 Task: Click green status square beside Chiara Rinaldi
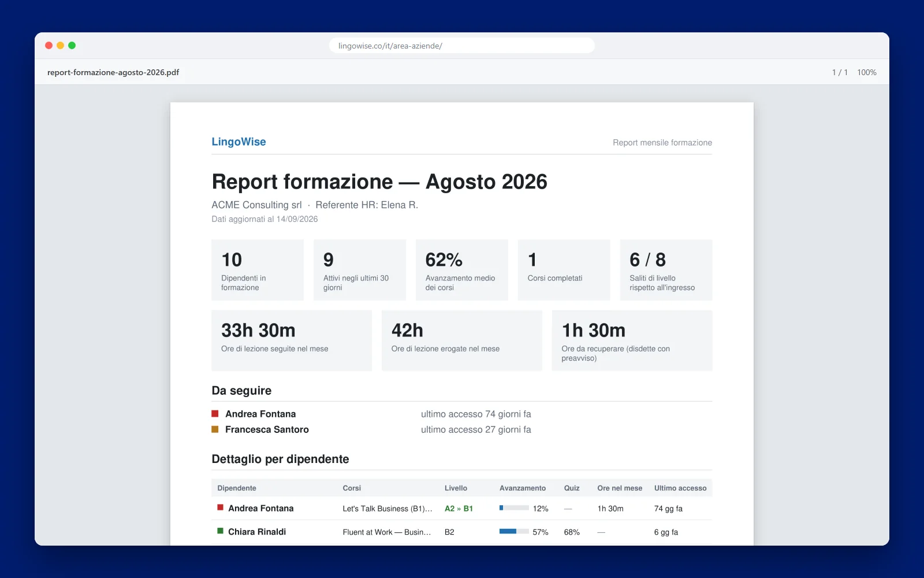pos(220,531)
